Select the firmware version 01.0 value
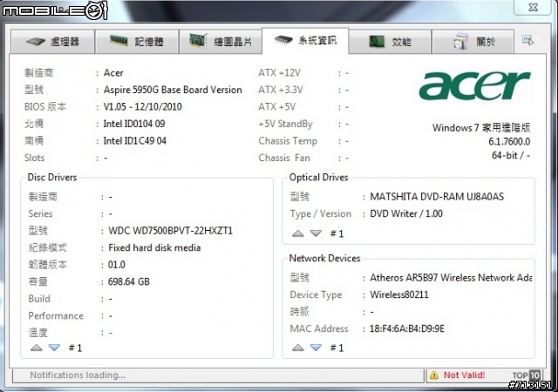 coord(117,265)
